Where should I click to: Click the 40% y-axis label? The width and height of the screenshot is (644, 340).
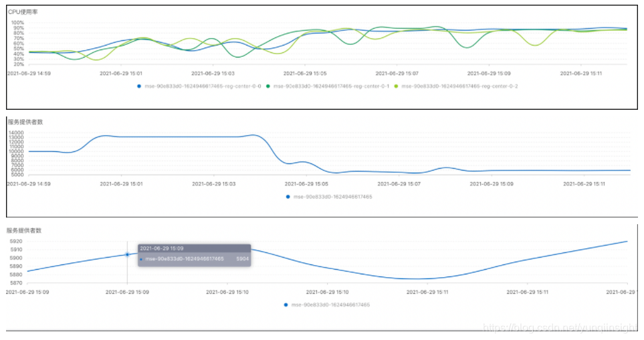coord(19,54)
